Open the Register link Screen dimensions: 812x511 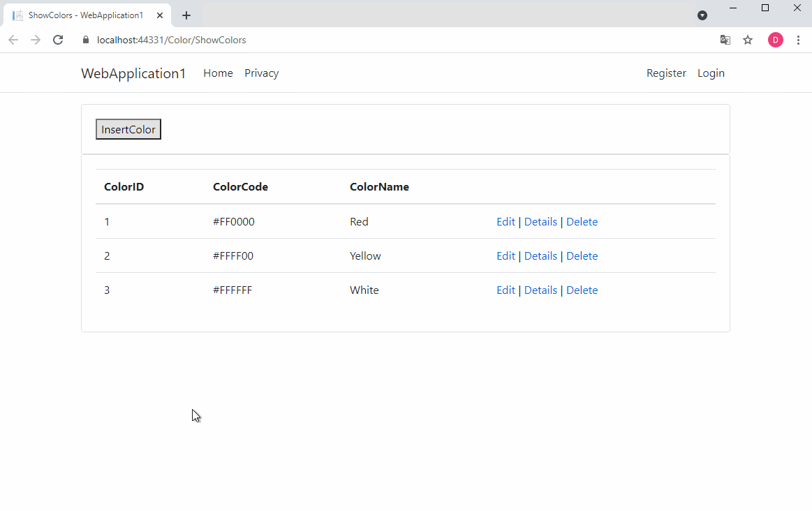666,73
